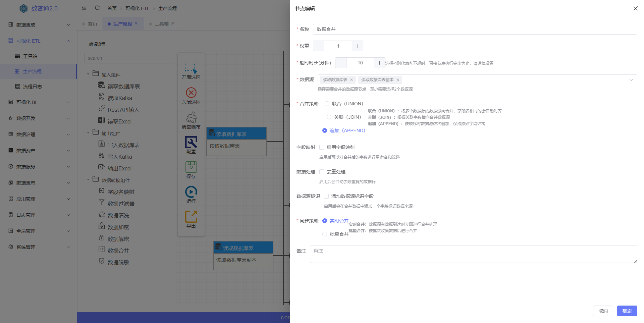Select 数据过滤器 funnel component
The image size is (644, 323).
[121, 204]
